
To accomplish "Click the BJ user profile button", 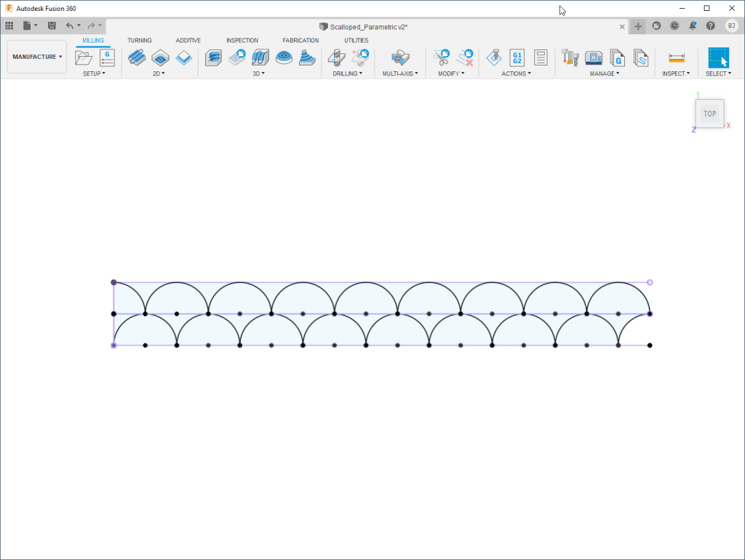I will [x=731, y=25].
